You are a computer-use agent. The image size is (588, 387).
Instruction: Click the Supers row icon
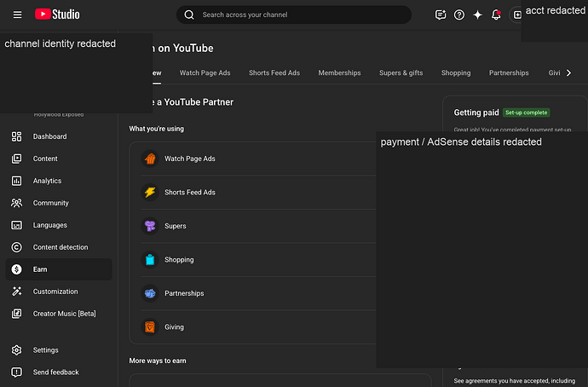coord(150,226)
